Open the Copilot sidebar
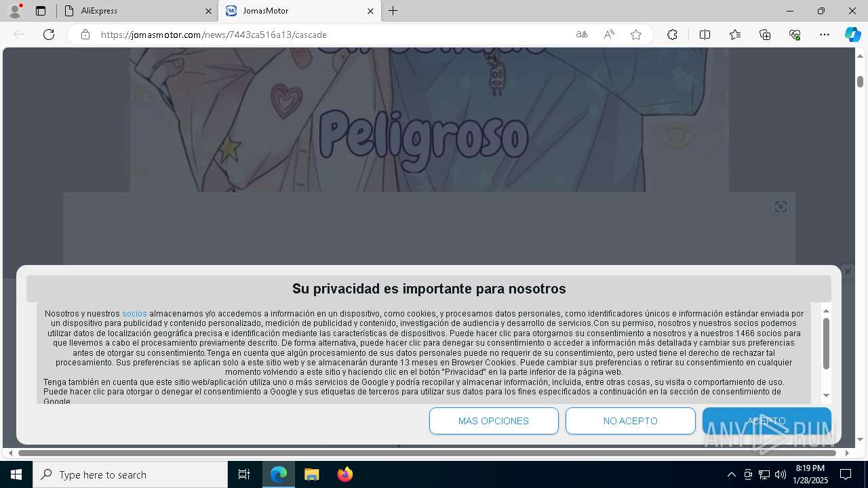The image size is (868, 488). coord(852,35)
